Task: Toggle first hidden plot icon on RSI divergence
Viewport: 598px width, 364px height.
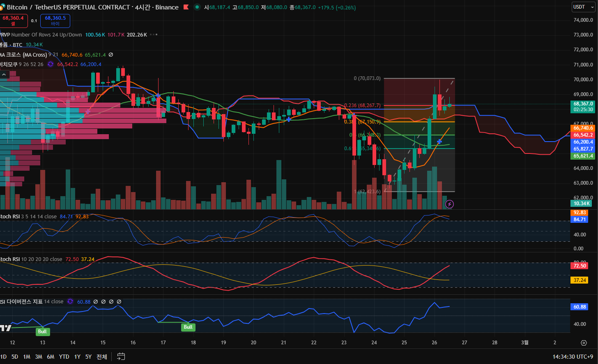Action: pos(96,302)
